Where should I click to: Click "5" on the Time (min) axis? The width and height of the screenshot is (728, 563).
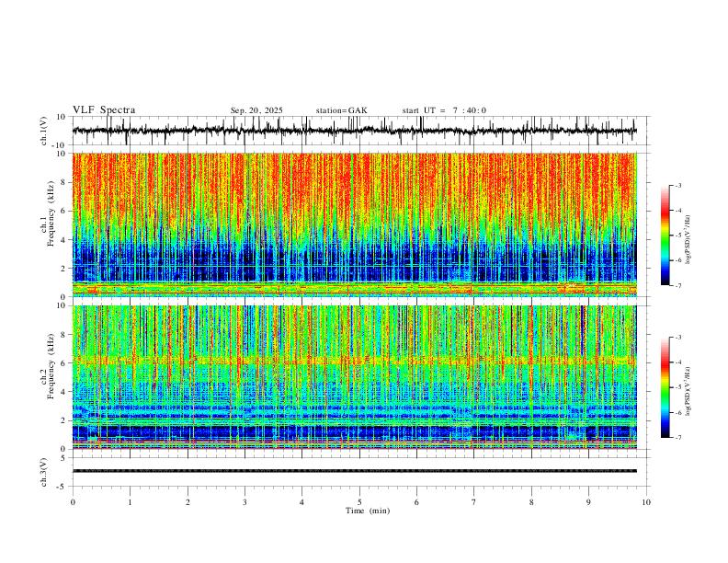pos(359,502)
